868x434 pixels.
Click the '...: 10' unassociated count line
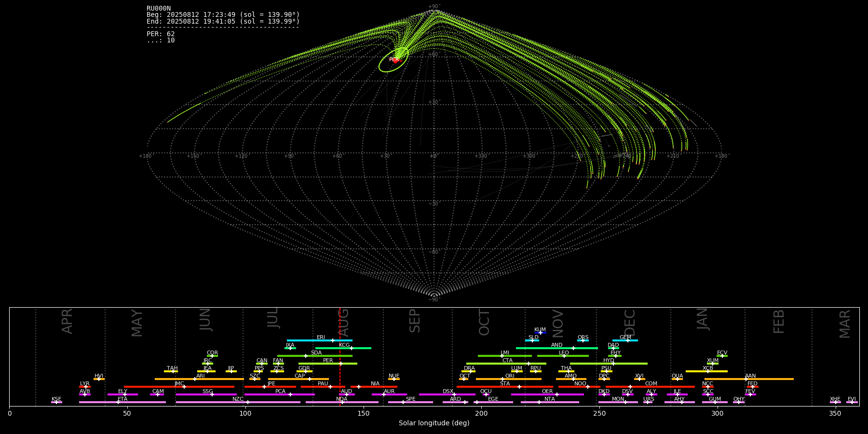tap(161, 40)
